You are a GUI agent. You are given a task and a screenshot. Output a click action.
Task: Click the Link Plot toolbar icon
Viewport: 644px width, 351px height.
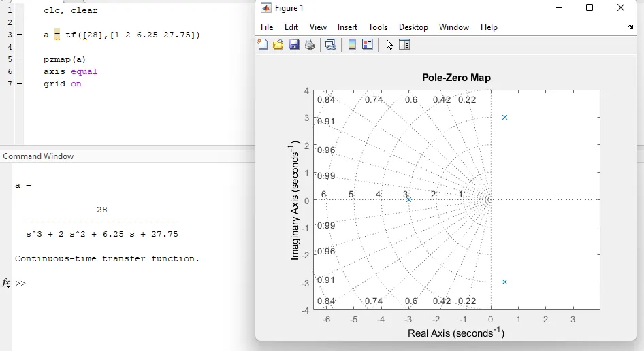[x=331, y=45]
